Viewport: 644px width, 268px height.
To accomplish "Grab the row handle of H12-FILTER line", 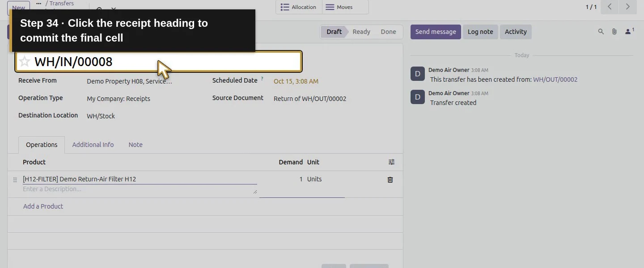I will (x=15, y=180).
